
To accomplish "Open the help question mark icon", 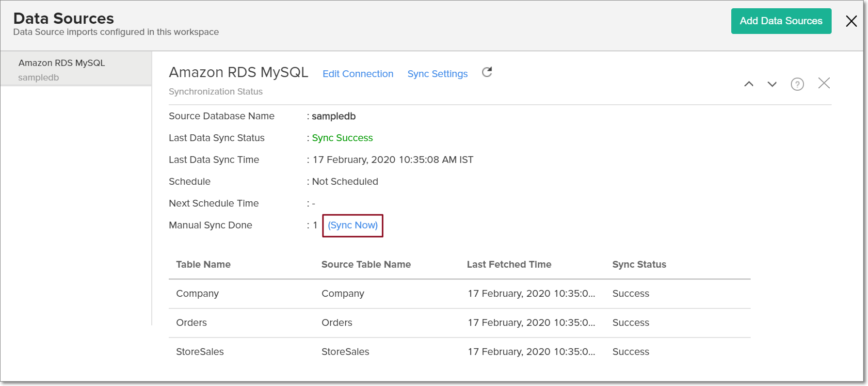I will 797,84.
